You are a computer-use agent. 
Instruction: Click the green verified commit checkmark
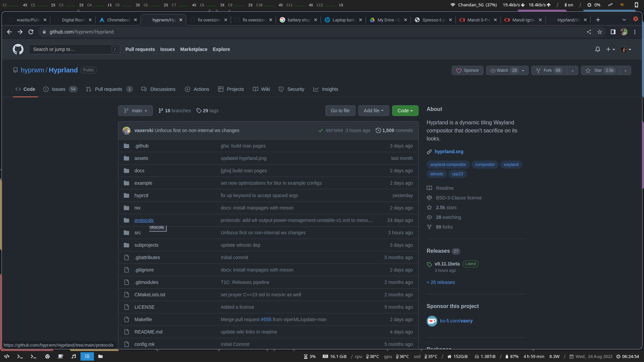pyautogui.click(x=321, y=130)
